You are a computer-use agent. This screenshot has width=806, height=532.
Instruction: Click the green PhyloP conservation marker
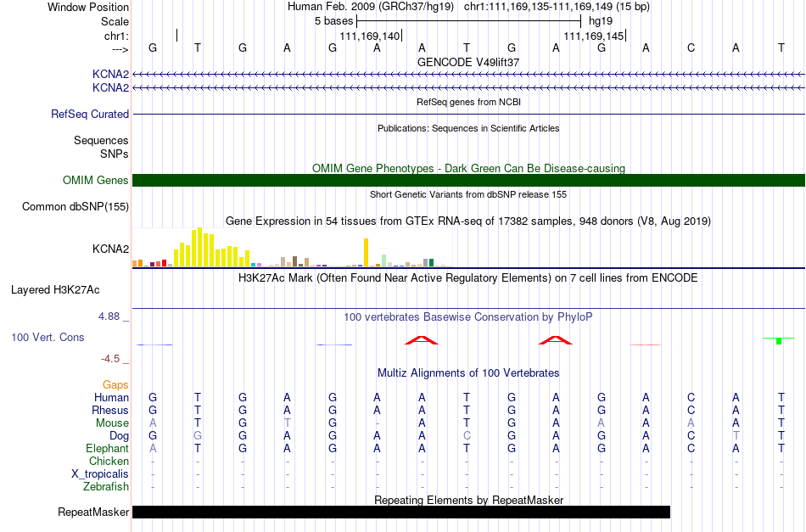779,340
